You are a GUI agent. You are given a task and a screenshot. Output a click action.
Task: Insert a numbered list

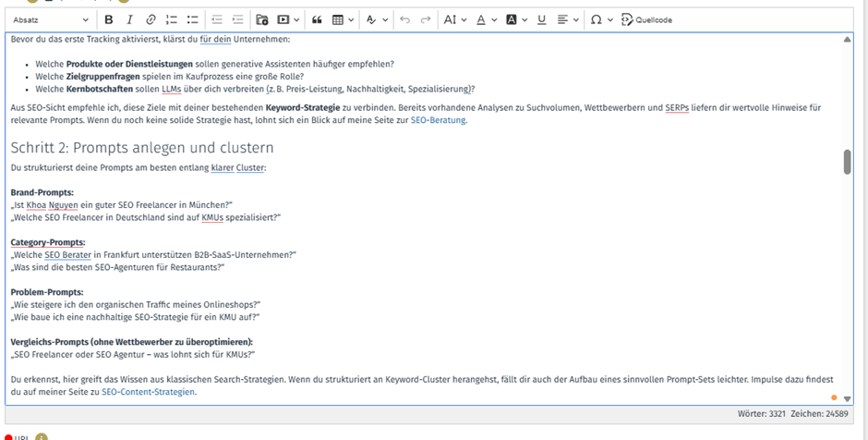[172, 19]
